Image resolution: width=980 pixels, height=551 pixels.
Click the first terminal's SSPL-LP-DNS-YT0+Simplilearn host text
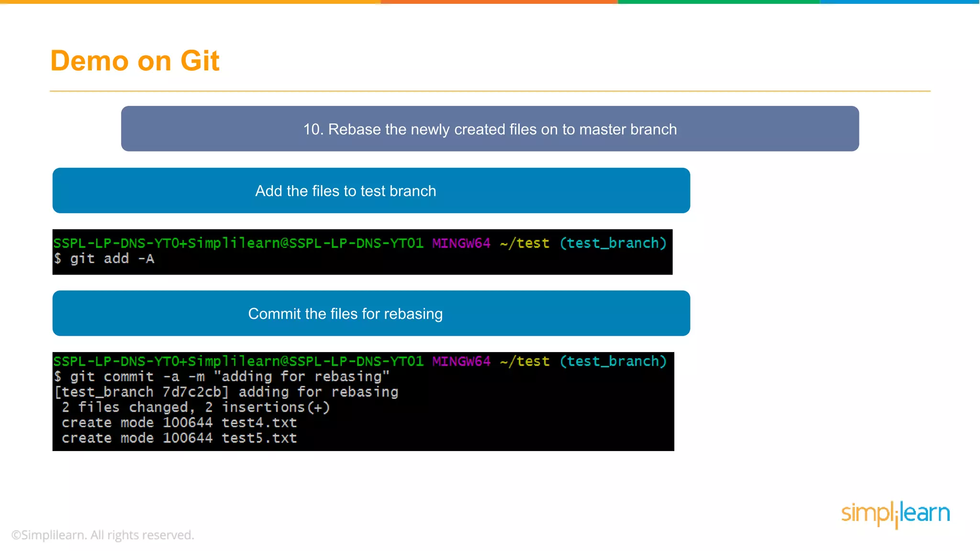(238, 243)
